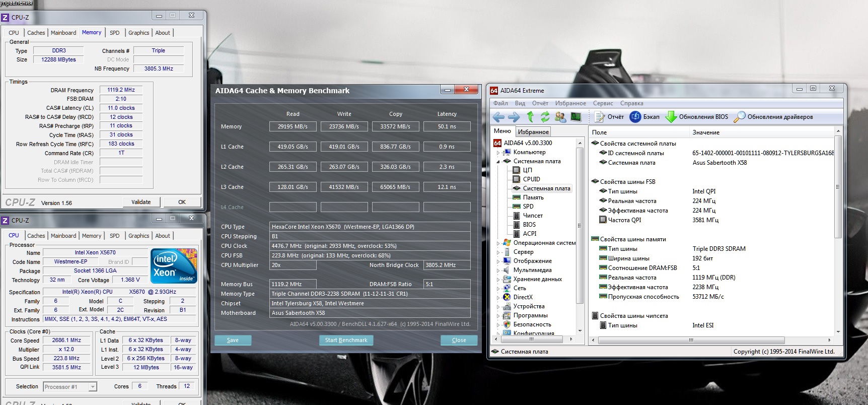
Task: Open the Справка menu in AIDA64
Action: 631,103
